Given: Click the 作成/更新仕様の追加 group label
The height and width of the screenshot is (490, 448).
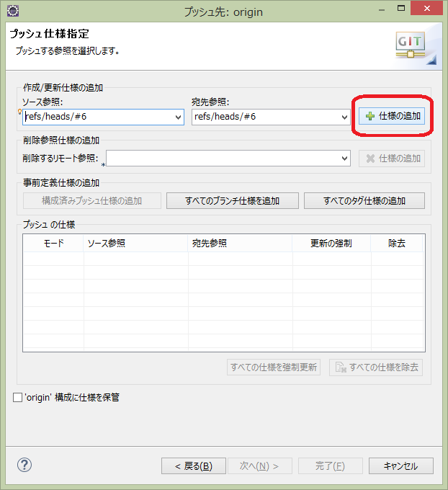Looking at the screenshot, I should [63, 87].
